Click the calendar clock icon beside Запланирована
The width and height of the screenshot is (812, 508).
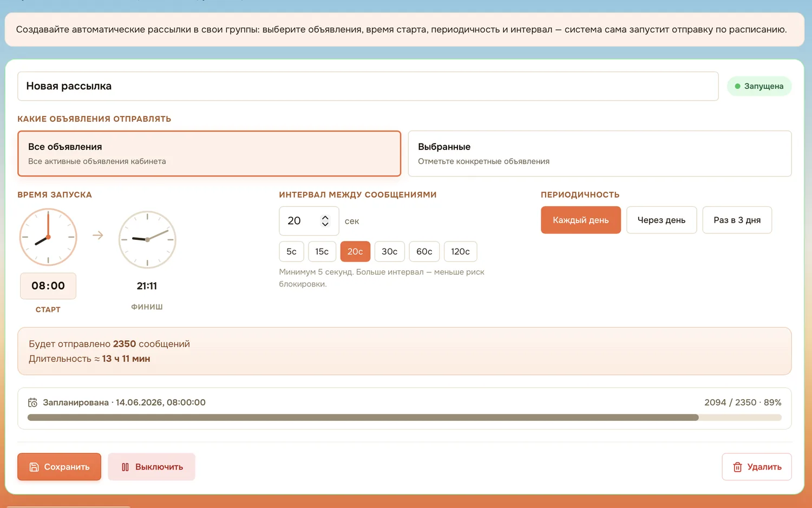(33, 402)
